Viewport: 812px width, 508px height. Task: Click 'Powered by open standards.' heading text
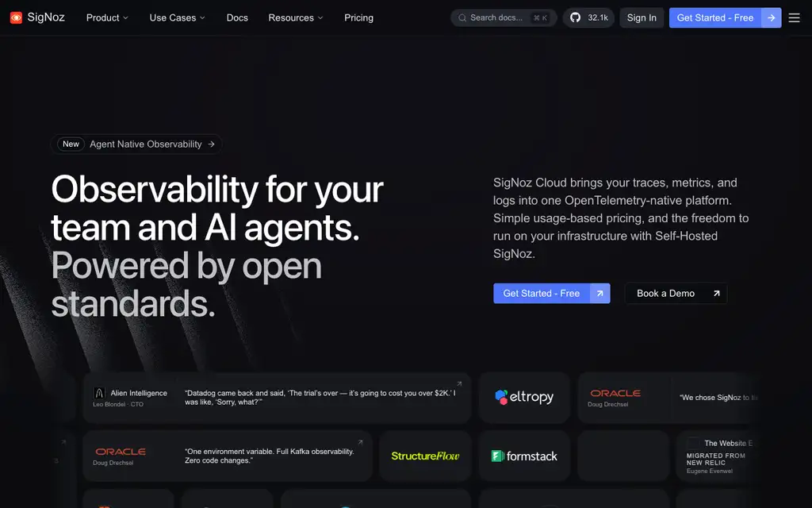[186, 284]
